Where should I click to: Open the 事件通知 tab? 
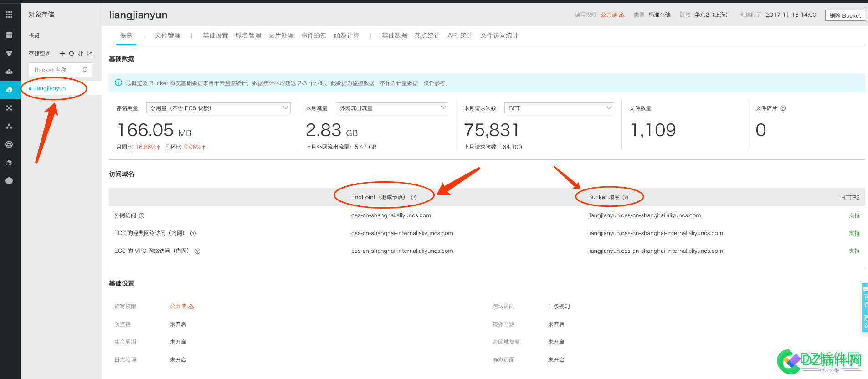[x=314, y=36]
